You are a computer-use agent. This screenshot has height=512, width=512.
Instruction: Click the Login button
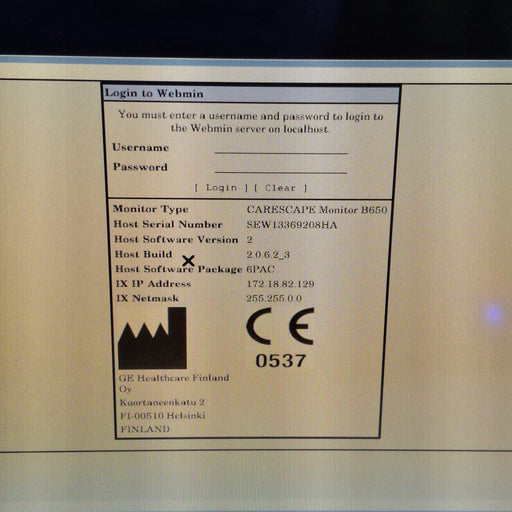(221, 188)
